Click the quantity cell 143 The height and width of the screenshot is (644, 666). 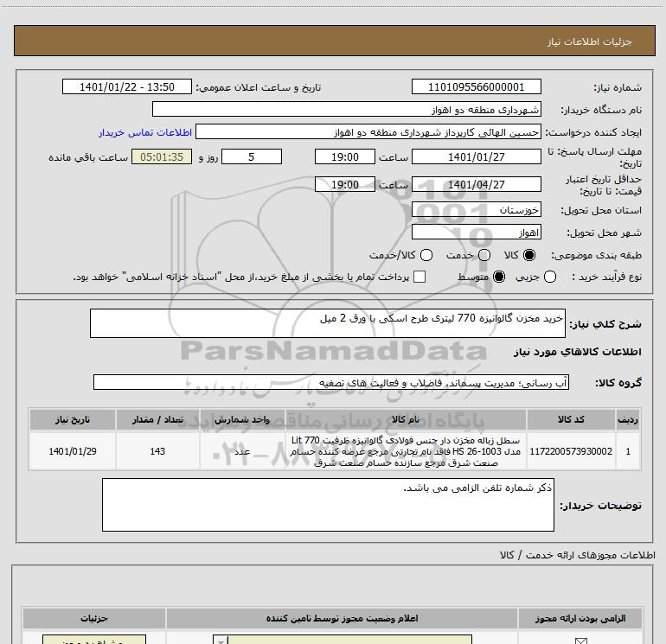(x=157, y=451)
